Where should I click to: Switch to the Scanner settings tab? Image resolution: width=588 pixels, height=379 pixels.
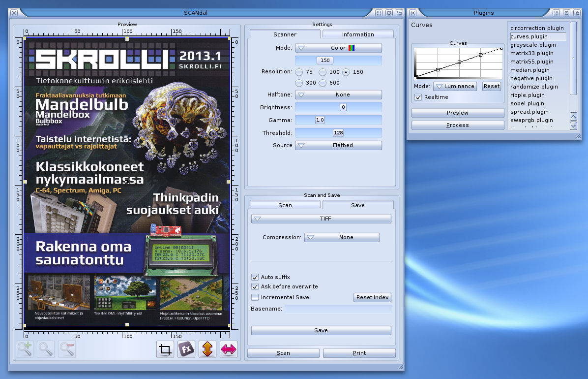285,34
